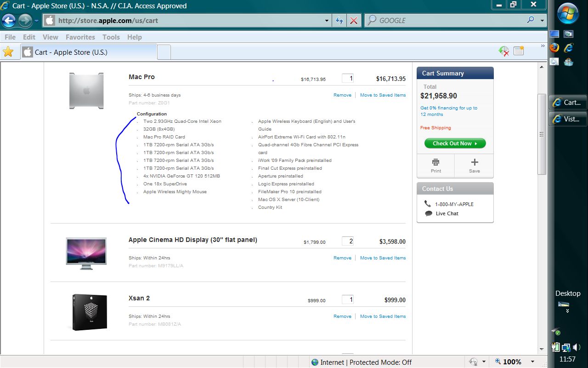Open the Favorites menu

(x=80, y=37)
